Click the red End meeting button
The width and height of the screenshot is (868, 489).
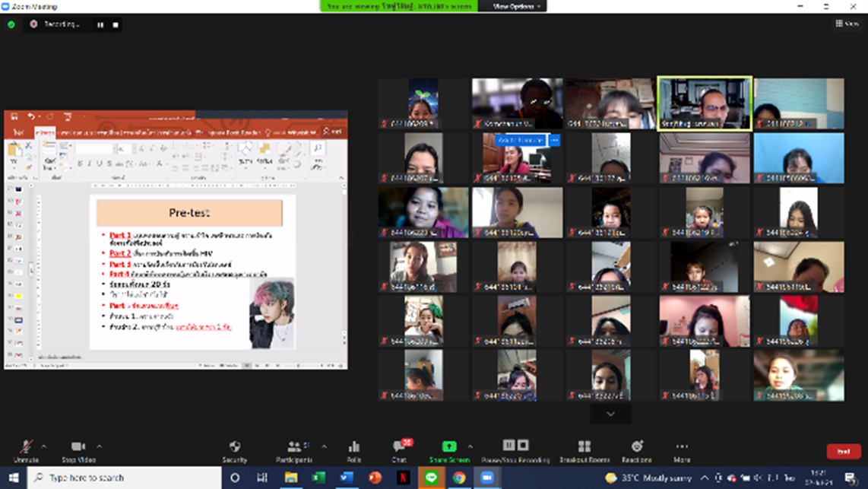[843, 451]
